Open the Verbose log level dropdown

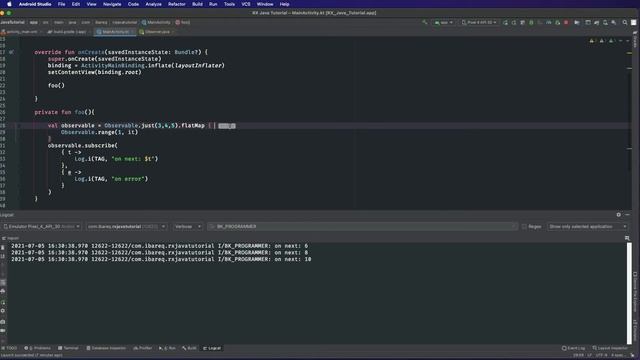pos(187,227)
